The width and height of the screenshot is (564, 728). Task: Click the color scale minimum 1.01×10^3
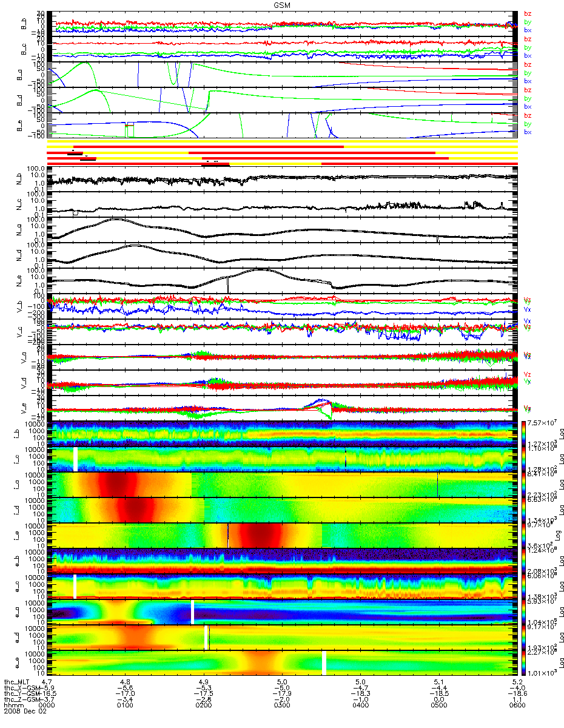(543, 672)
